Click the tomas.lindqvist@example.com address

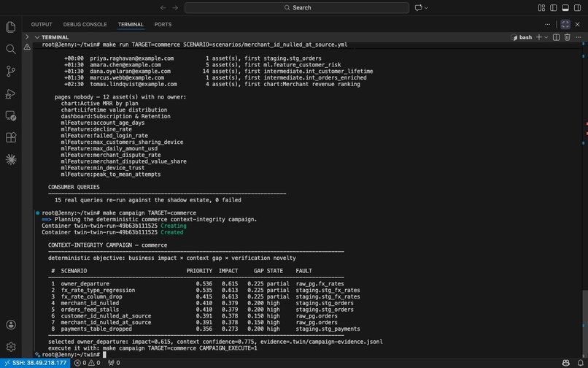(x=133, y=84)
